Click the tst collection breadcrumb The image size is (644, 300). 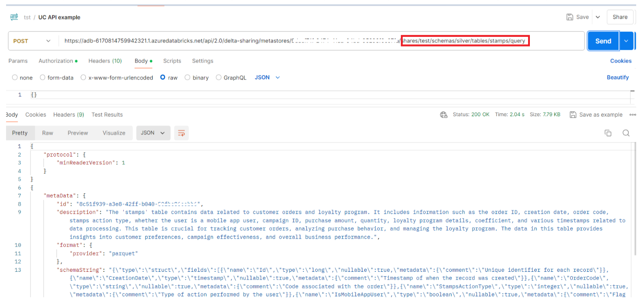(27, 17)
